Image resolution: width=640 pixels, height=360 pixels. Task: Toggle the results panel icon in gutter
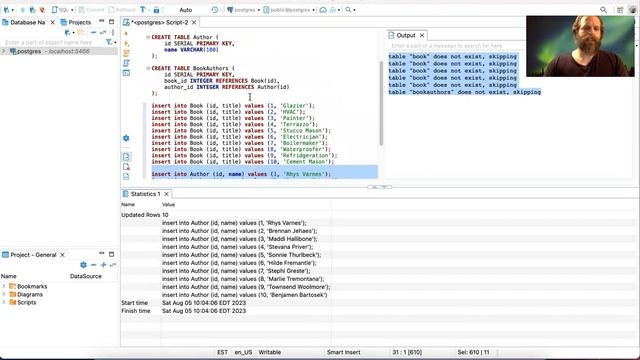pos(126,157)
